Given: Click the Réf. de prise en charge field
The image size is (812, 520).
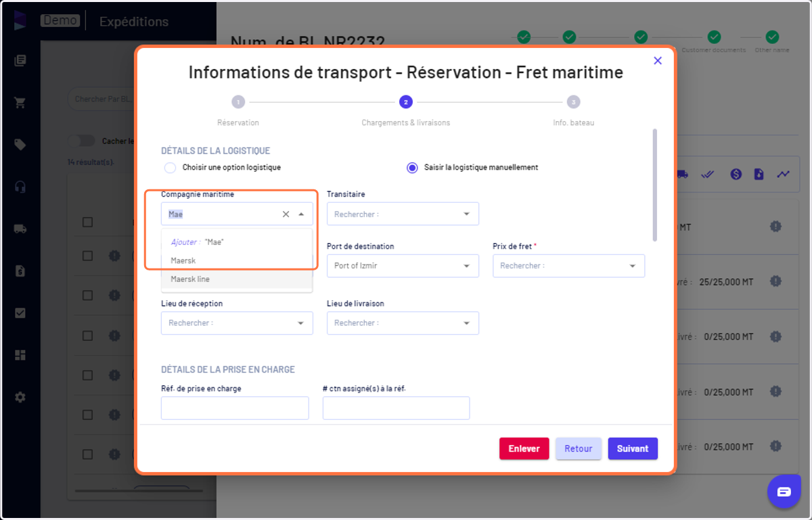Looking at the screenshot, I should (x=235, y=408).
